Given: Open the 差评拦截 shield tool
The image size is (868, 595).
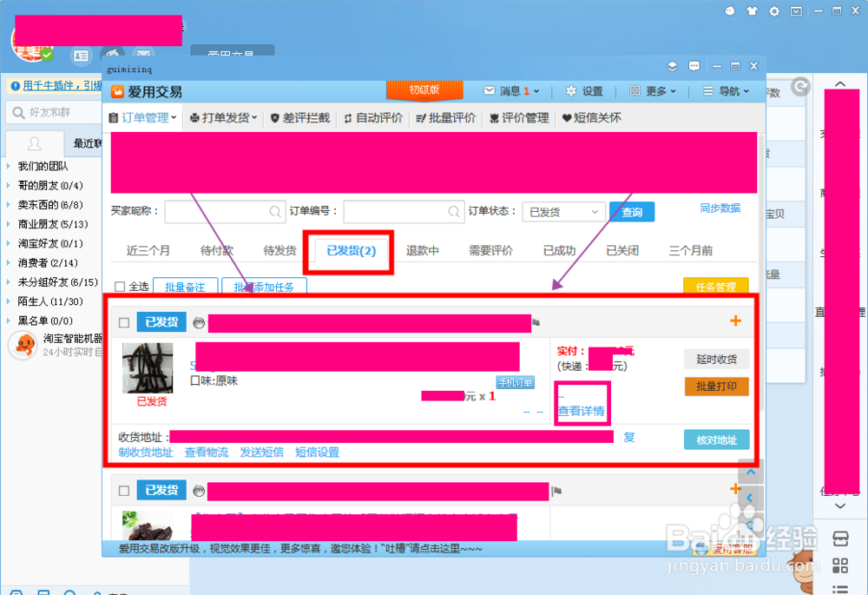Looking at the screenshot, I should click(x=299, y=118).
